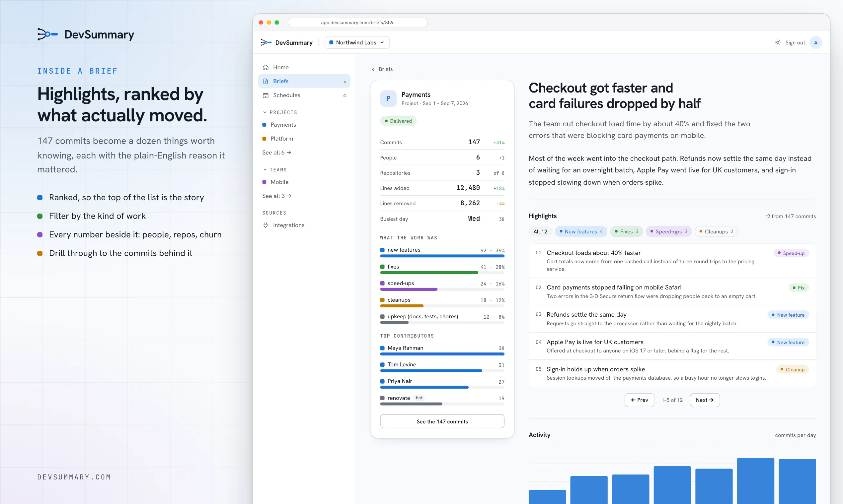Click the large DevSummary logo on the left panel
This screenshot has width=843, height=504.
86,34
